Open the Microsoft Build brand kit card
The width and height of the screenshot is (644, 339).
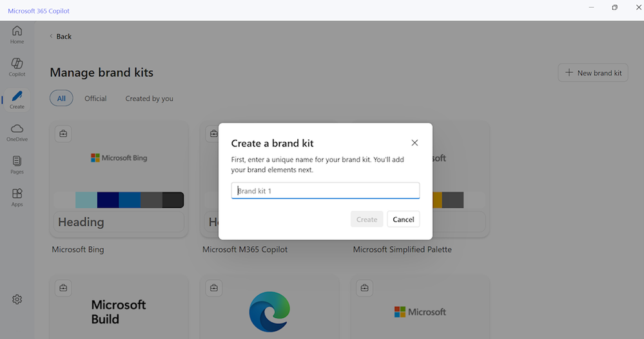click(119, 307)
